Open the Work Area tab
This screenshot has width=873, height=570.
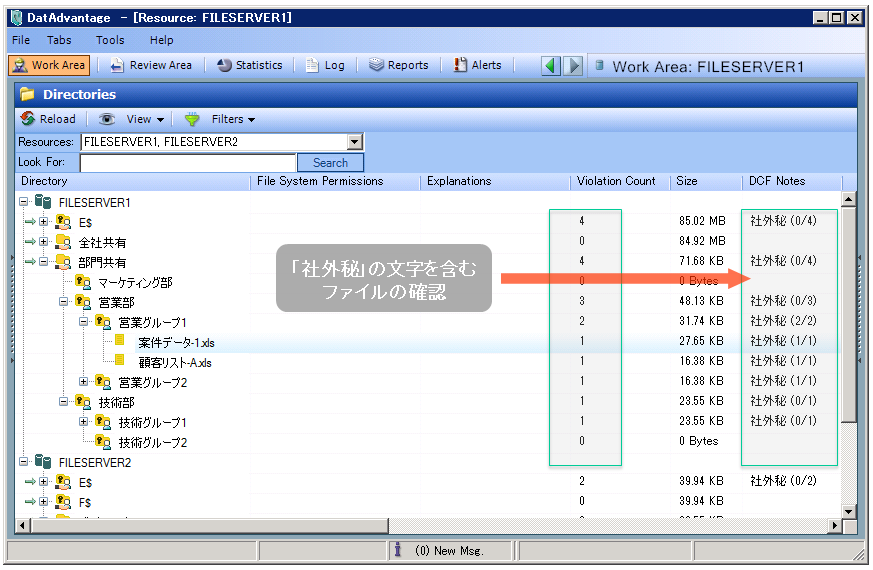coord(49,65)
